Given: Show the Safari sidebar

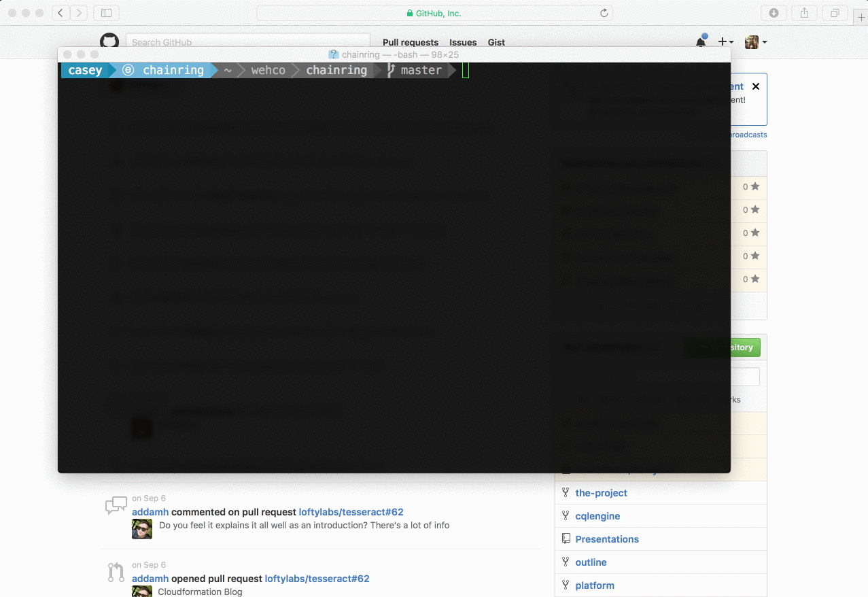Looking at the screenshot, I should coord(106,13).
